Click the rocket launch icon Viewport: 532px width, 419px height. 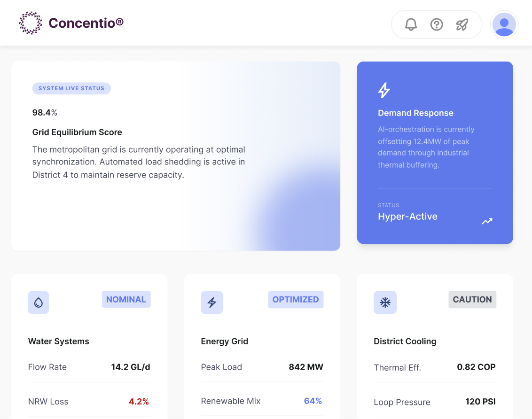462,24
